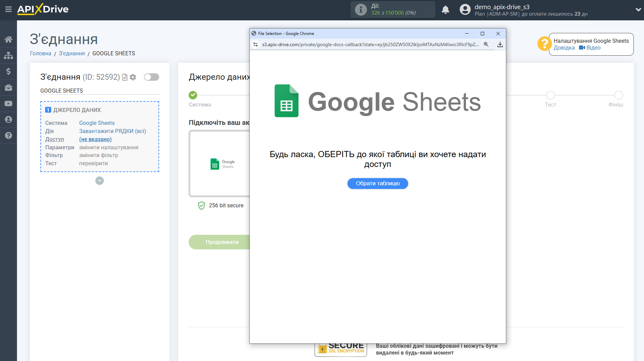Enable the connection toggle switch

[151, 77]
